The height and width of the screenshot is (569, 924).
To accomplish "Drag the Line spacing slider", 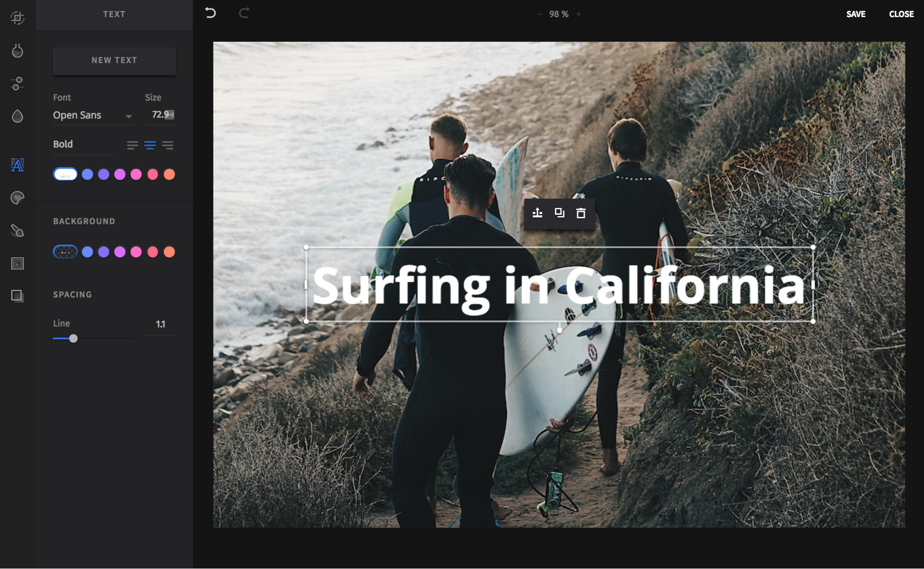I will tap(73, 338).
